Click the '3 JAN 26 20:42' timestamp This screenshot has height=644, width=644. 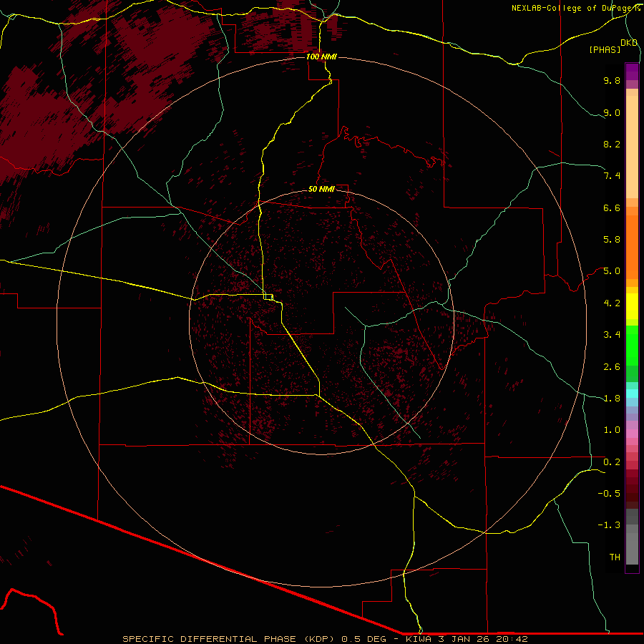click(482, 639)
